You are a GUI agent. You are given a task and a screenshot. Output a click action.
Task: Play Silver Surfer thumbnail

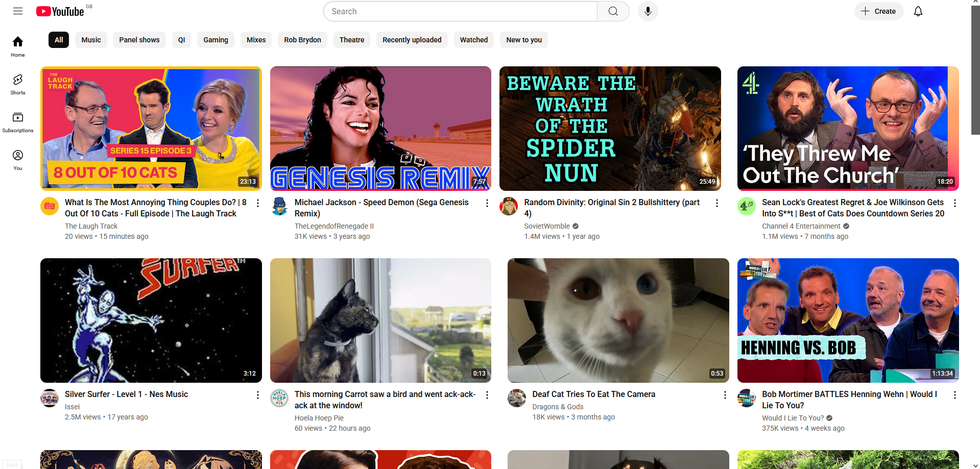point(151,320)
